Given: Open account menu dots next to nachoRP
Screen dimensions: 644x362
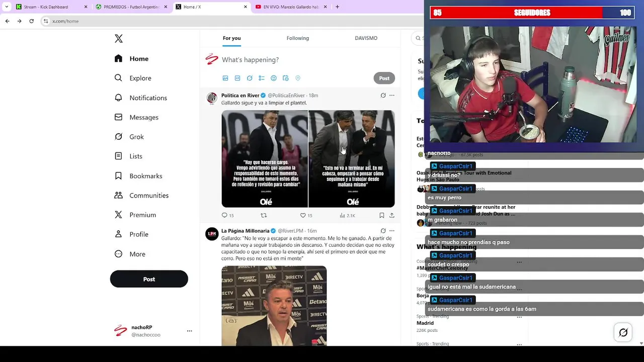Looking at the screenshot, I should tap(190, 331).
